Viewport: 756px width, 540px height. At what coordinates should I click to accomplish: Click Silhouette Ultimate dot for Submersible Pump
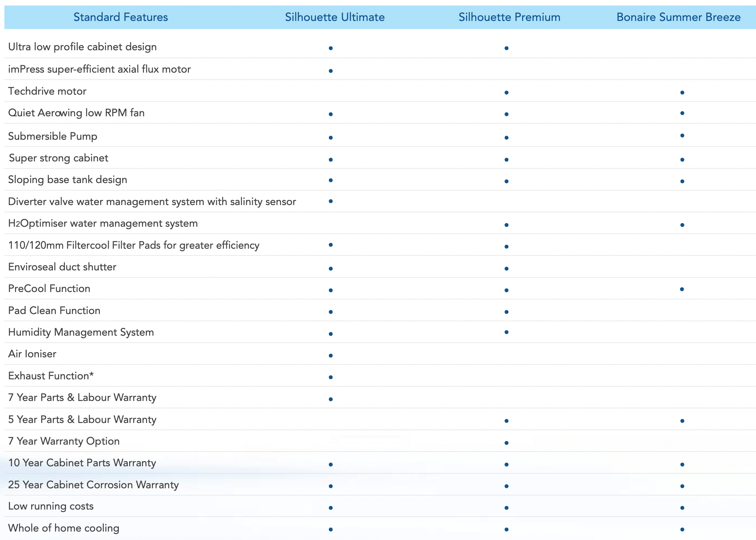point(331,138)
